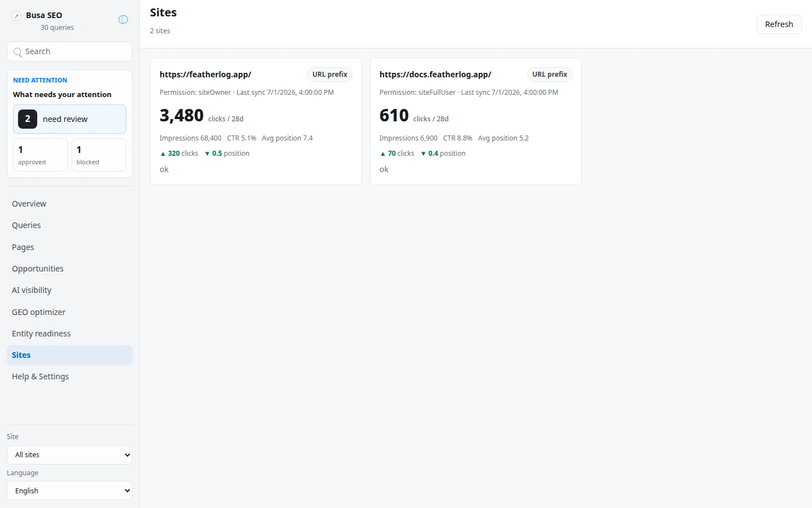The image size is (812, 508).
Task: Open Opportunities section
Action: point(69,269)
